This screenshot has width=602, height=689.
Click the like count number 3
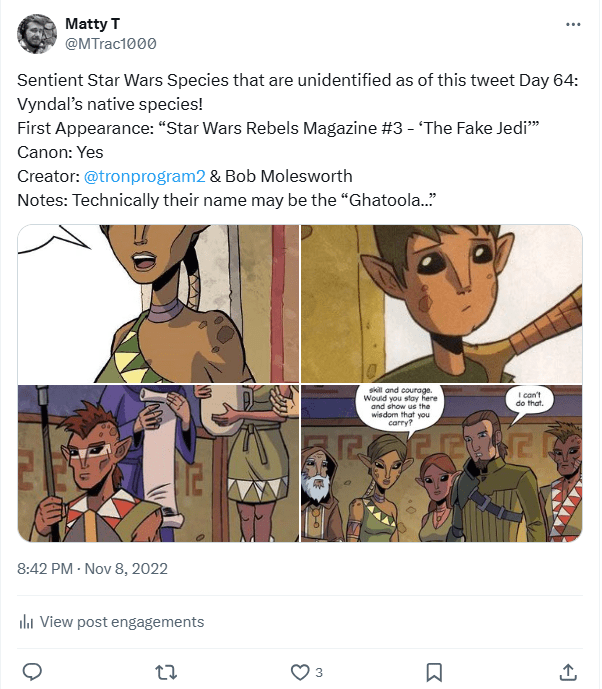pyautogui.click(x=319, y=672)
